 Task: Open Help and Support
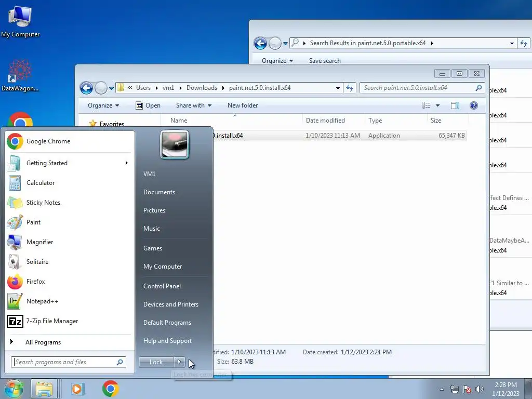tap(167, 341)
